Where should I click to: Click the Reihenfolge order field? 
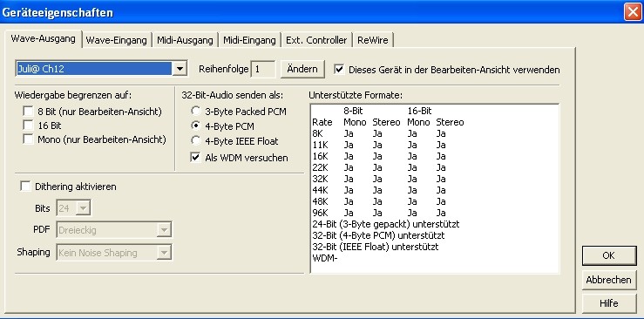[x=263, y=69]
